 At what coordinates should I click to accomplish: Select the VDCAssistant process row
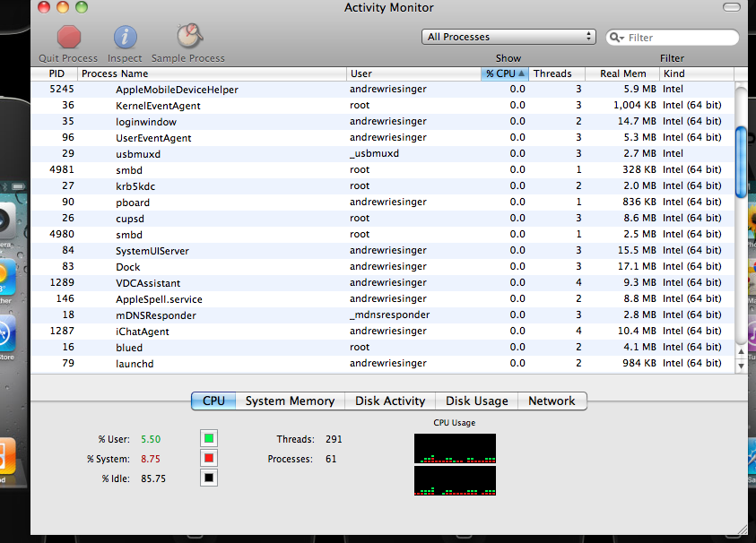[x=382, y=283]
